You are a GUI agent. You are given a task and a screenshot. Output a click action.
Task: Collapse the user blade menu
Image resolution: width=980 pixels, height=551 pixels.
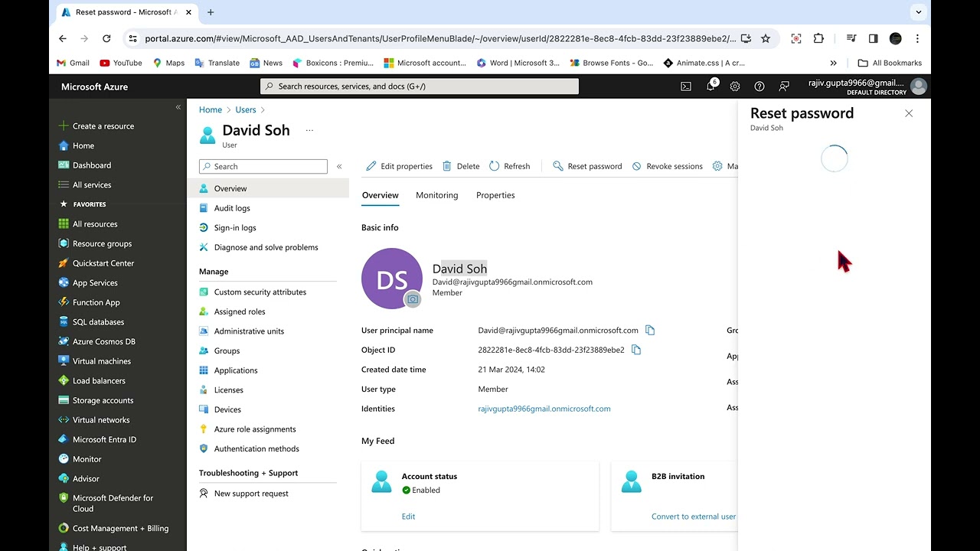339,166
